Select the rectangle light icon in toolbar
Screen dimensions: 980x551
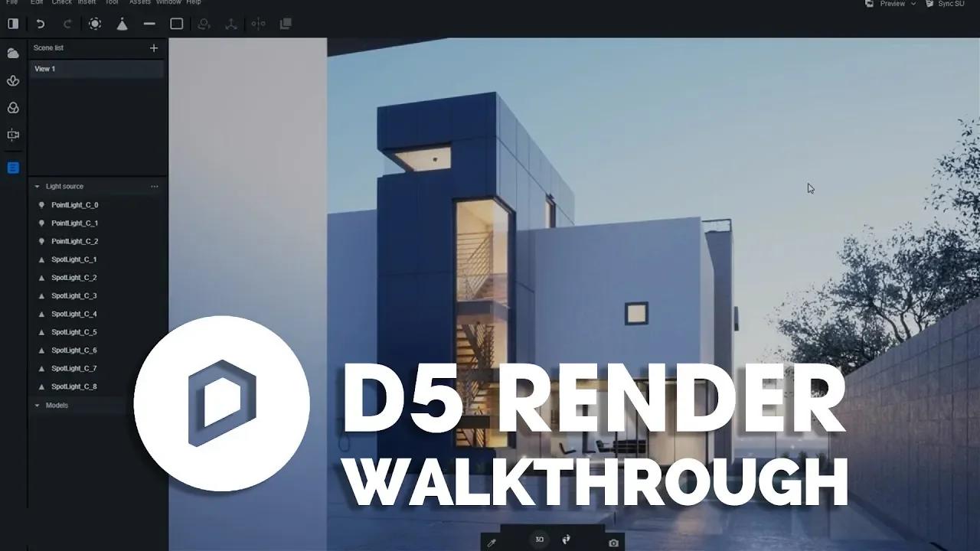(177, 24)
